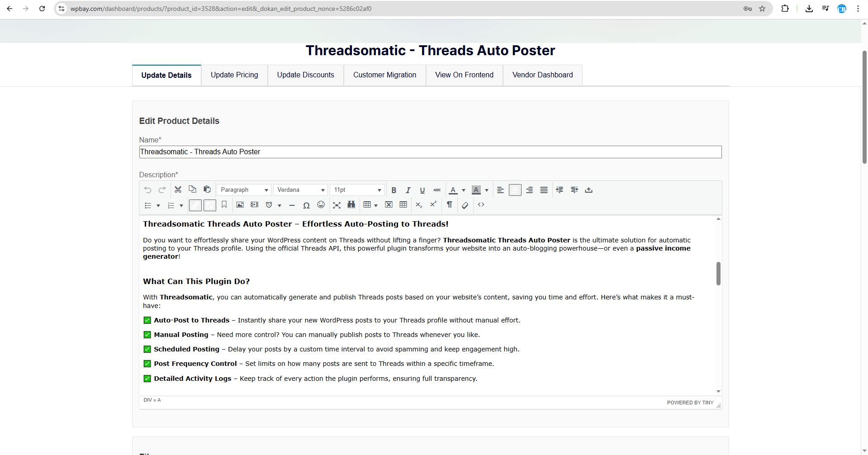Increase paragraph indent
Screen dimensions: 868x455
coord(574,190)
